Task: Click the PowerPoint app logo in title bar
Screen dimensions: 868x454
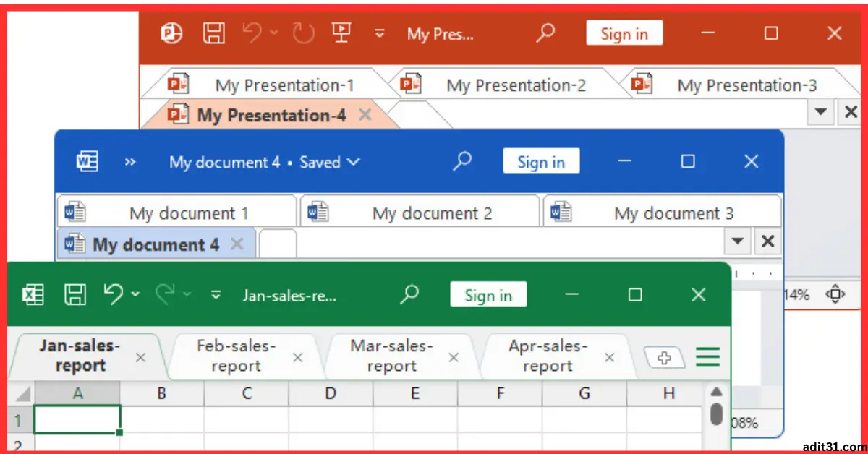Action: [171, 33]
